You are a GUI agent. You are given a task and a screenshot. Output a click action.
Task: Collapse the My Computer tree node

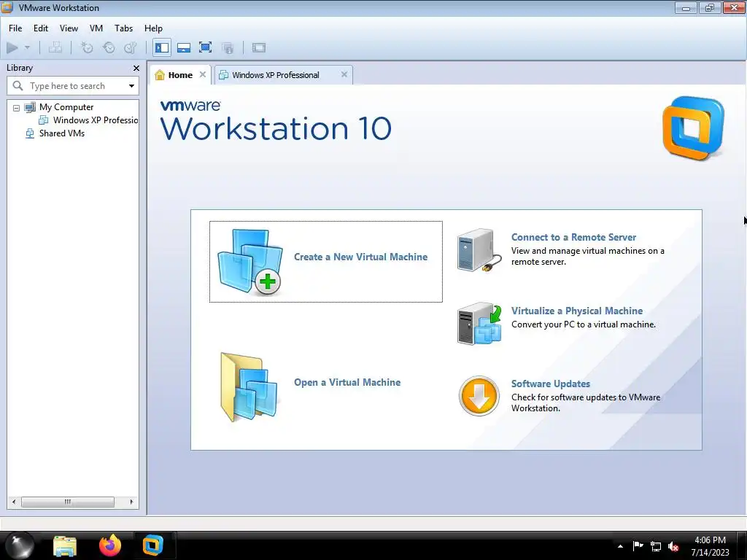tap(16, 108)
